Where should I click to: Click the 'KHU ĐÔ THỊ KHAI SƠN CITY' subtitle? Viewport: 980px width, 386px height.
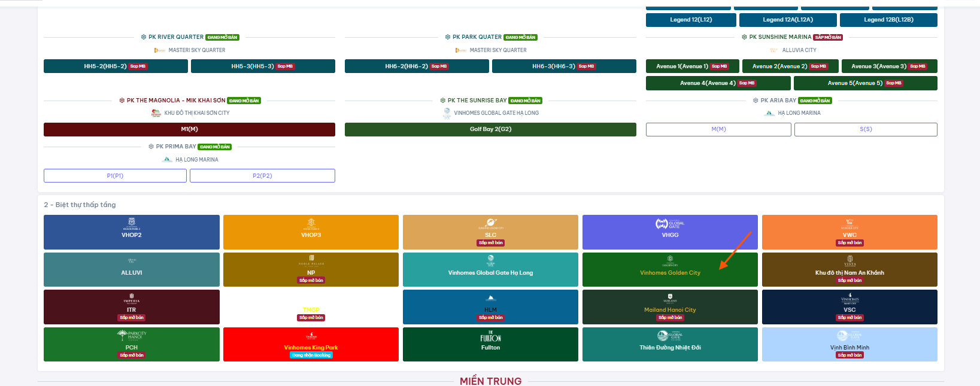197,113
